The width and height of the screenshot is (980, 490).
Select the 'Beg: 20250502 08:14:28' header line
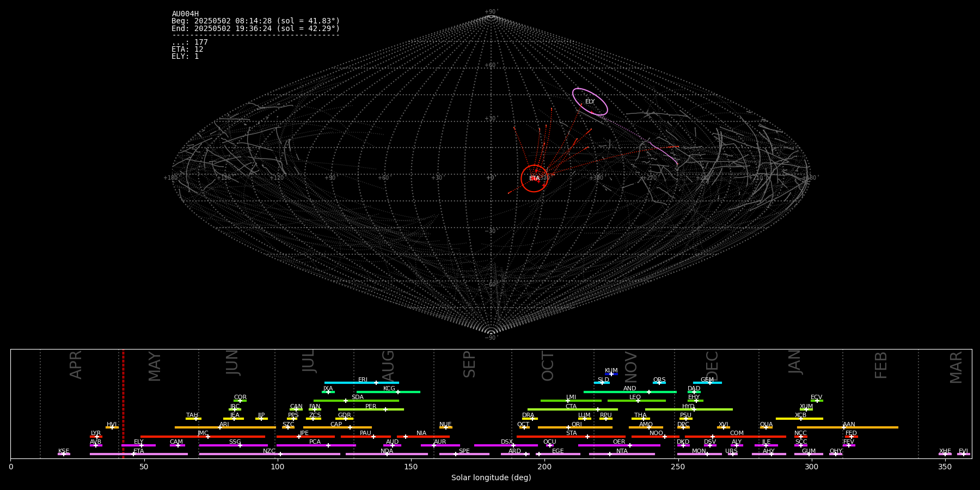(x=255, y=21)
